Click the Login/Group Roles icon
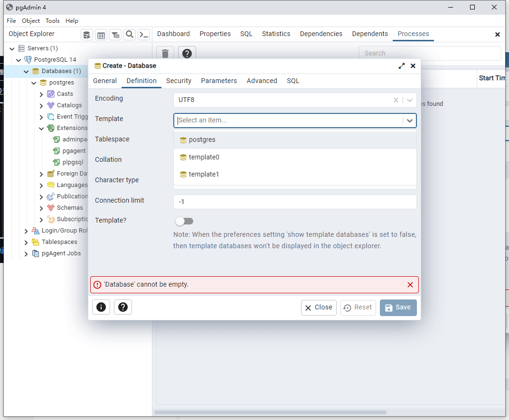The height and width of the screenshot is (420, 509). (36, 231)
